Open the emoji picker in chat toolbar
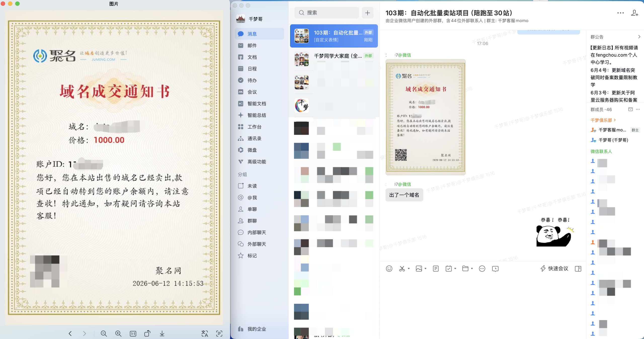 [x=389, y=269]
